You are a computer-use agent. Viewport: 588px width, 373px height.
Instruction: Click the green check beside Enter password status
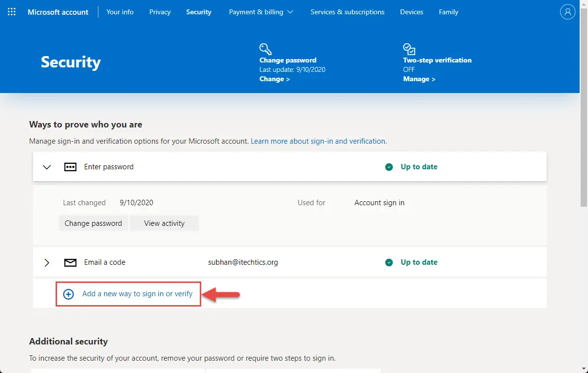point(389,167)
